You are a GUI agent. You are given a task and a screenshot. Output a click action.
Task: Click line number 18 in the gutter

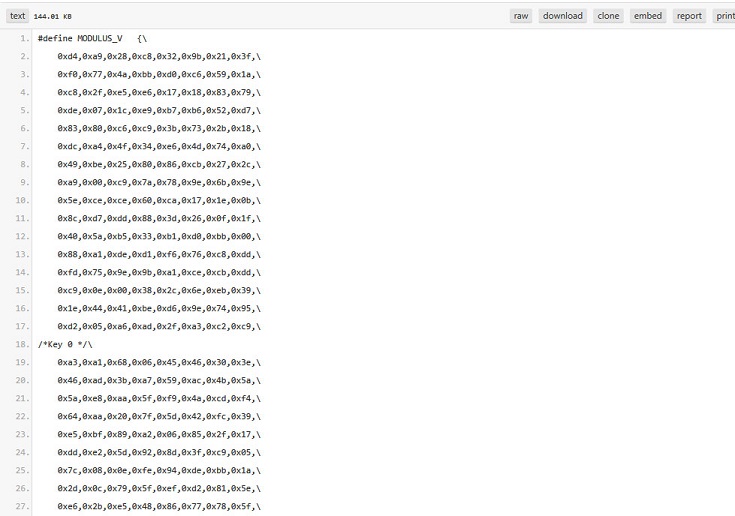22,344
